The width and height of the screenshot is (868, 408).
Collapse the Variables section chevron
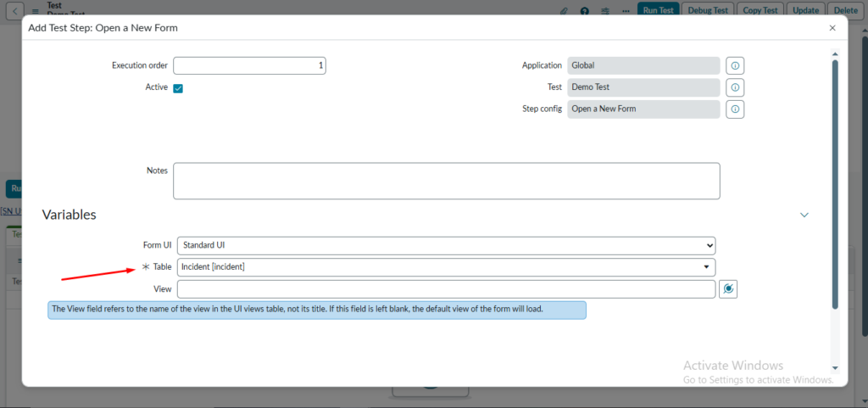804,215
